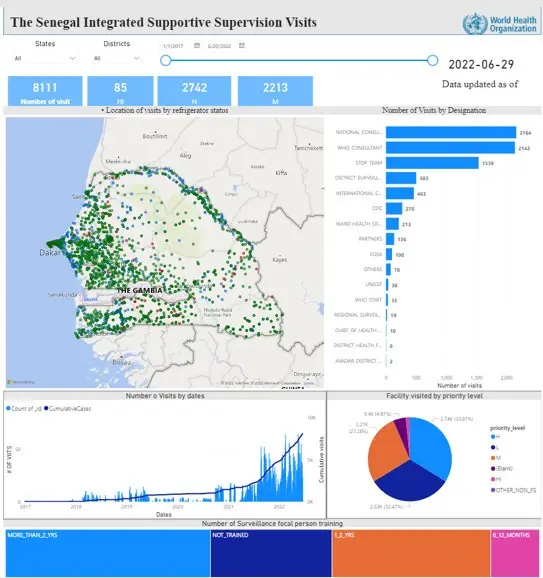This screenshot has height=578, width=543.
Task: Expand the States dropdown filter
Action: [x=45, y=58]
